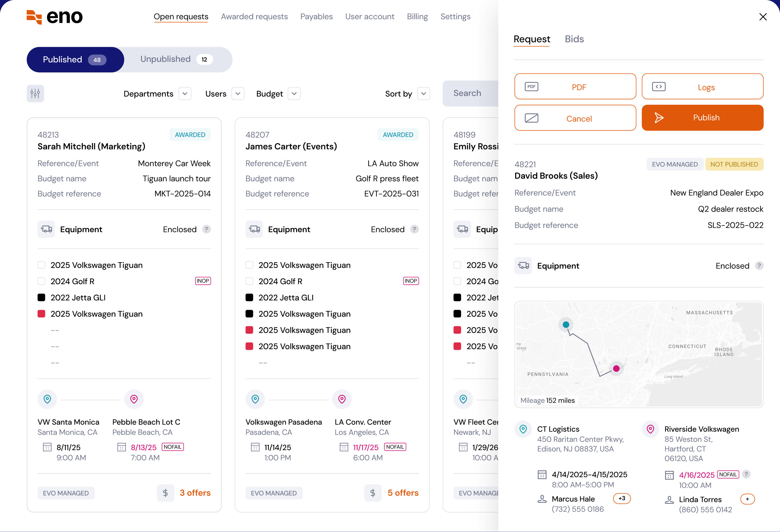The image size is (780, 532).
Task: Click the PDF file icon
Action: tap(531, 87)
